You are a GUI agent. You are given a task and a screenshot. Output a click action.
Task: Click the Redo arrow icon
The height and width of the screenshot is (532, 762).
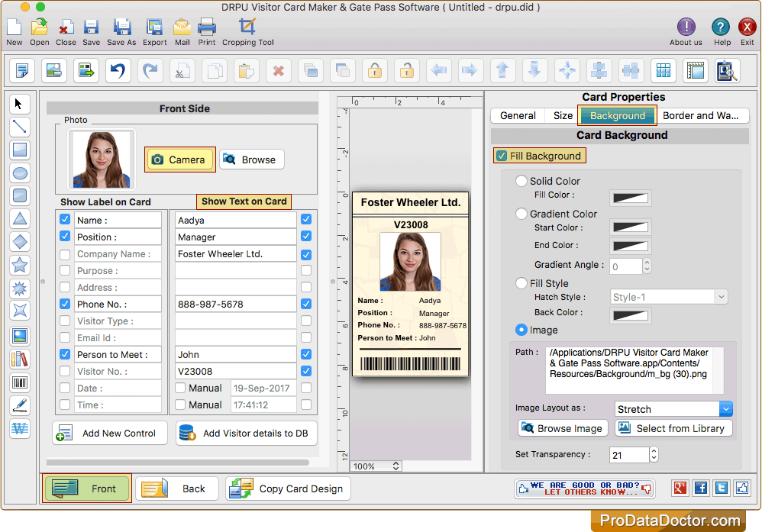click(x=150, y=71)
